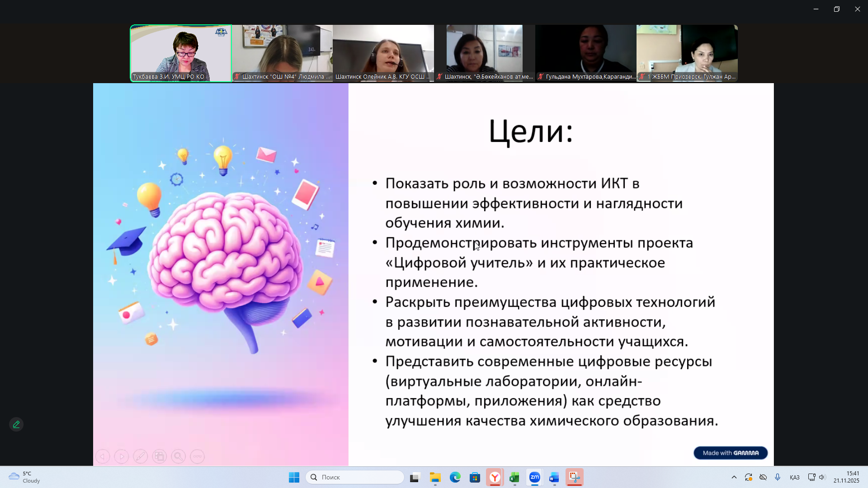Open Snipping Tool from the taskbar
868x488 pixels.
574,477
